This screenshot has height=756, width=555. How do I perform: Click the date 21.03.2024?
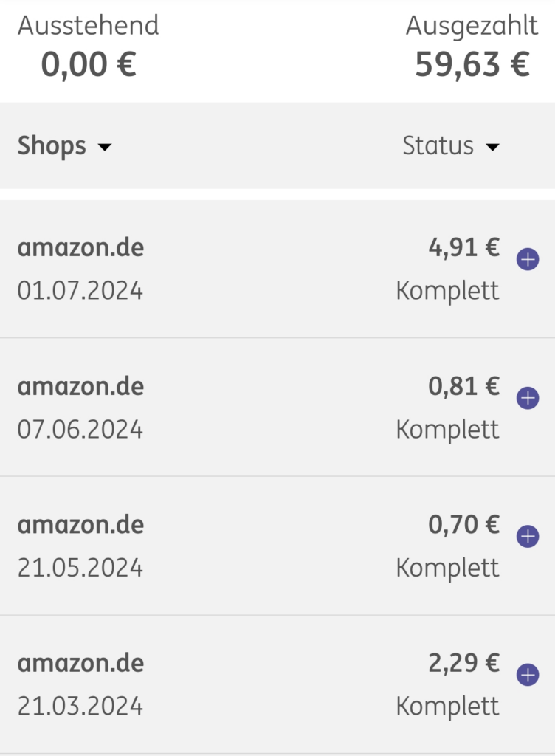(80, 706)
